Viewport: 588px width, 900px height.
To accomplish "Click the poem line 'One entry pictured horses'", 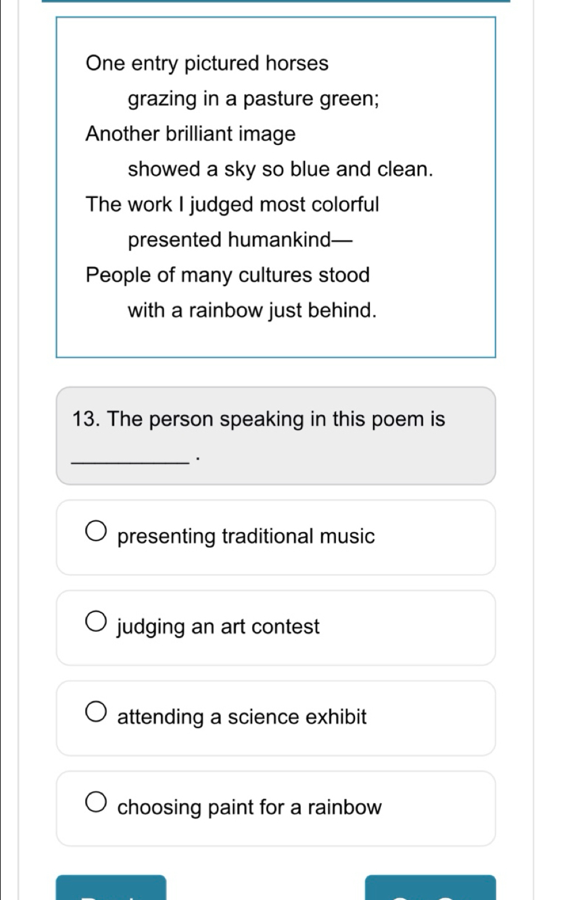I will coord(207,63).
